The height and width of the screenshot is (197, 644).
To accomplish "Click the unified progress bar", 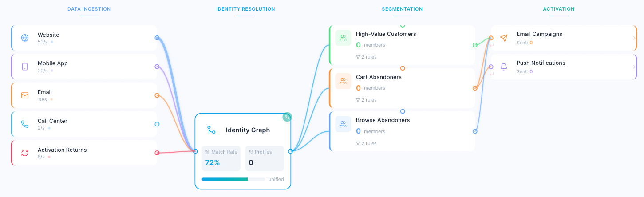I will point(233,179).
